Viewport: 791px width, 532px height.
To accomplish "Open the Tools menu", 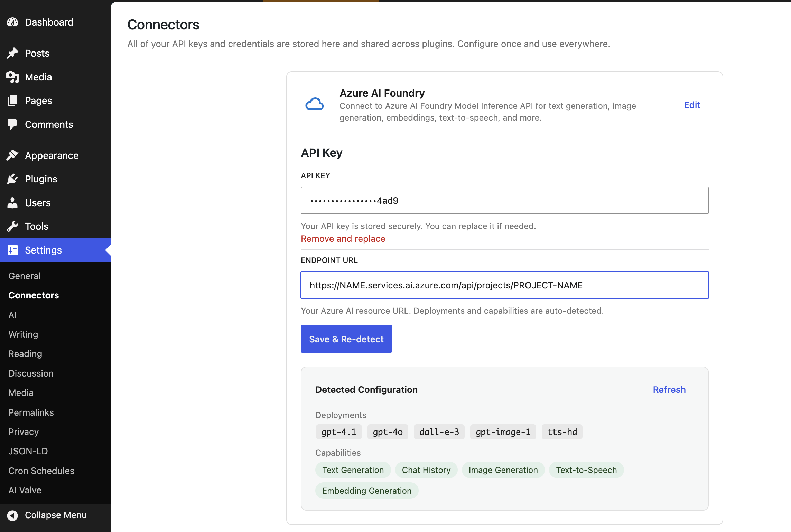I will [x=55, y=226].
